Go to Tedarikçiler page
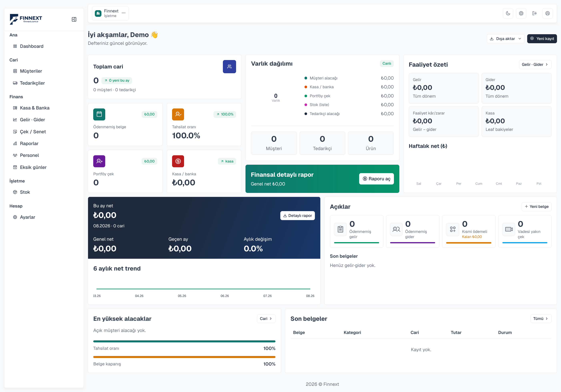 point(44,83)
